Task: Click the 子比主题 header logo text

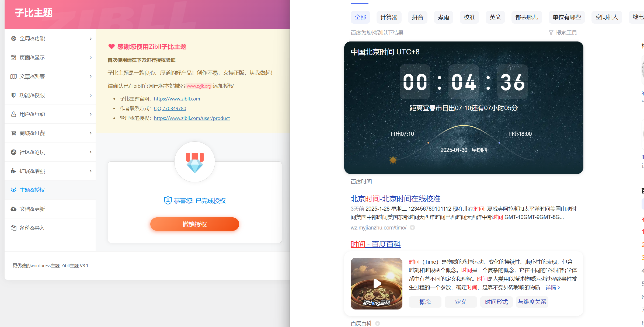Action: [x=34, y=13]
